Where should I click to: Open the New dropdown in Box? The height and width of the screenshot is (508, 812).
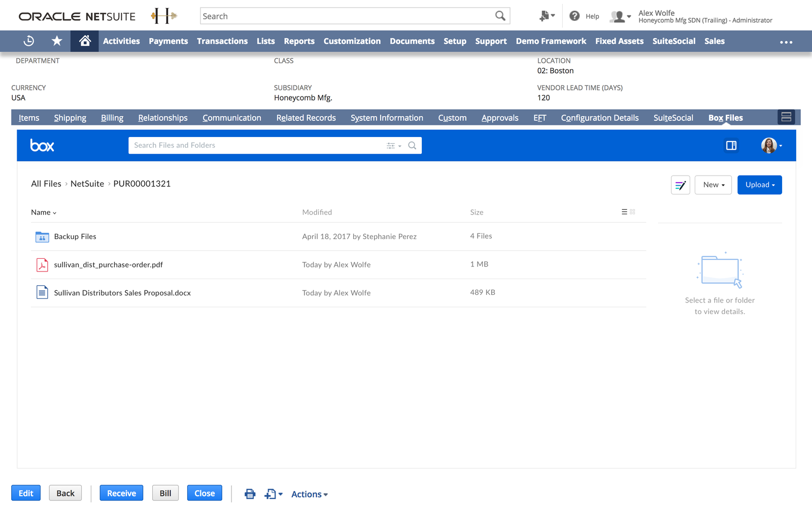(713, 185)
